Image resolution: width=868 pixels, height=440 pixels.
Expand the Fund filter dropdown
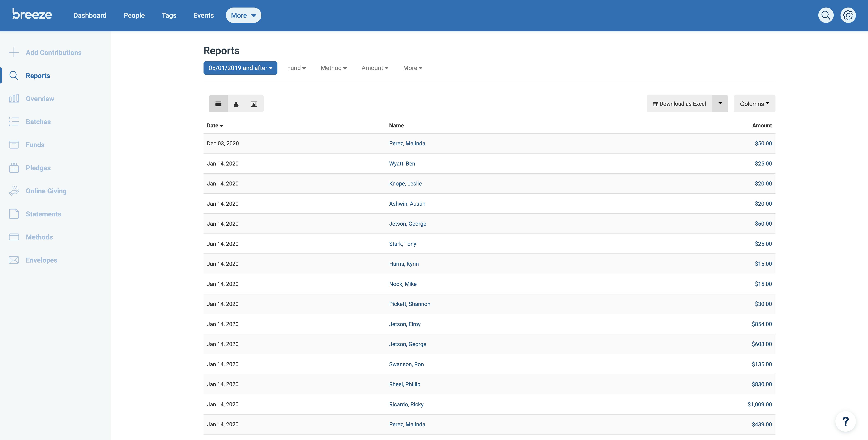[x=296, y=68]
